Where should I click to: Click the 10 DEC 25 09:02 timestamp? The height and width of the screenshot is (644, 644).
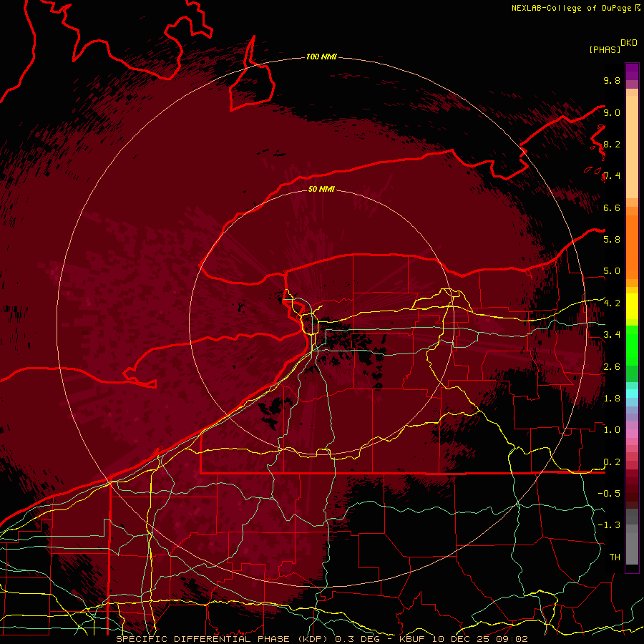(479, 639)
